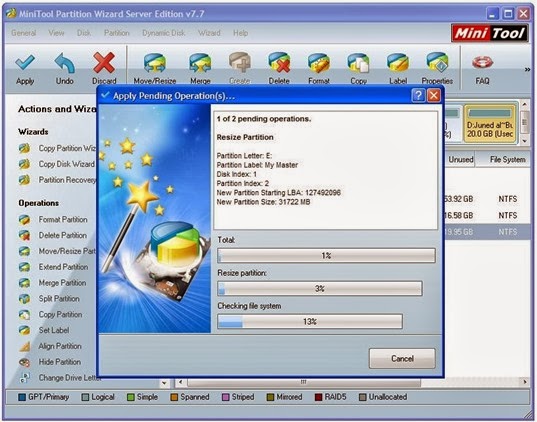Click the disk map scroll-up arrow
The image size is (537, 422).
tap(525, 104)
